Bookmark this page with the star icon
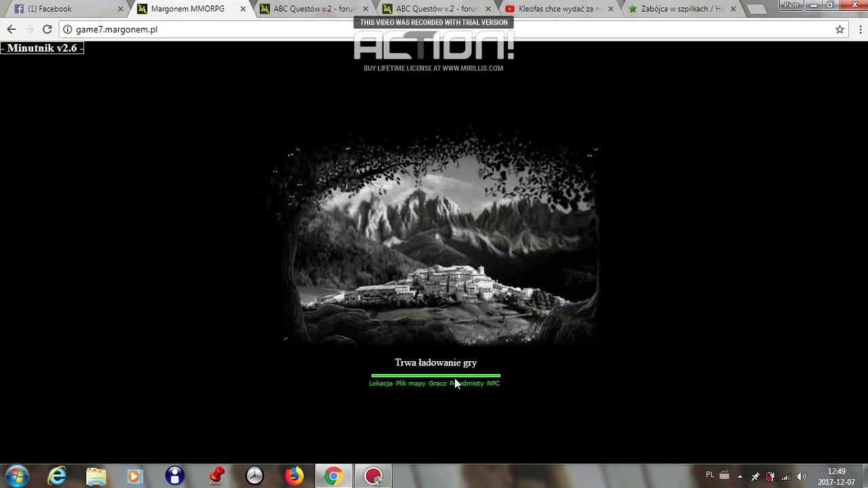 pos(840,29)
